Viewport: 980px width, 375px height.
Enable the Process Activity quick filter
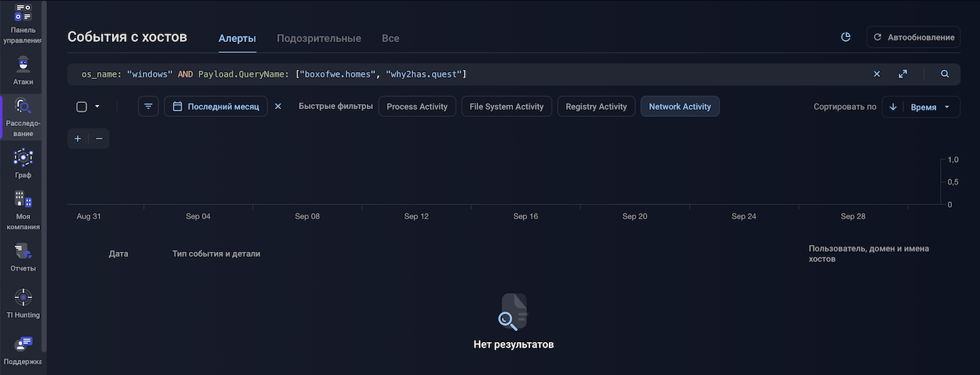tap(417, 106)
